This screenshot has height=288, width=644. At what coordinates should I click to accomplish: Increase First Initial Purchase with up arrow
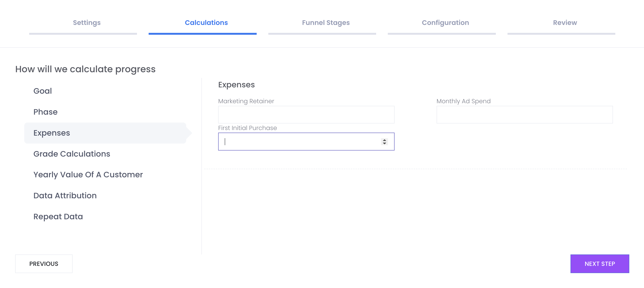coord(384,140)
